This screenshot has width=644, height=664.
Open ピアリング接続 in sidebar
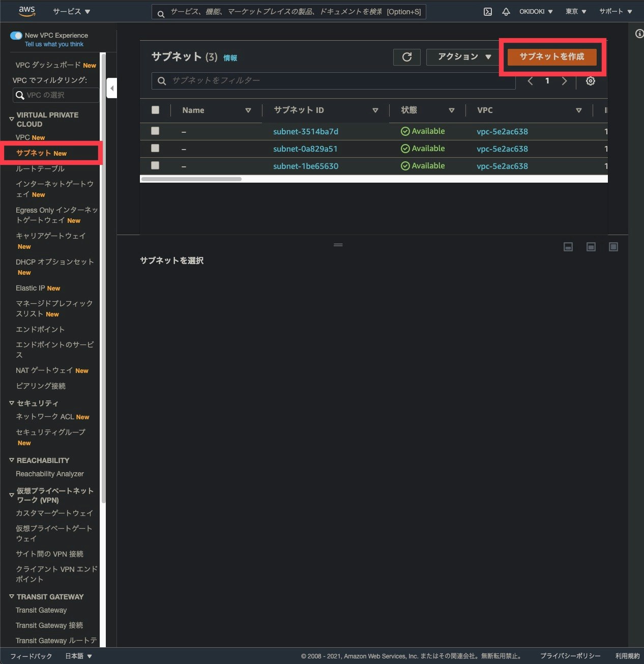pyautogui.click(x=41, y=386)
